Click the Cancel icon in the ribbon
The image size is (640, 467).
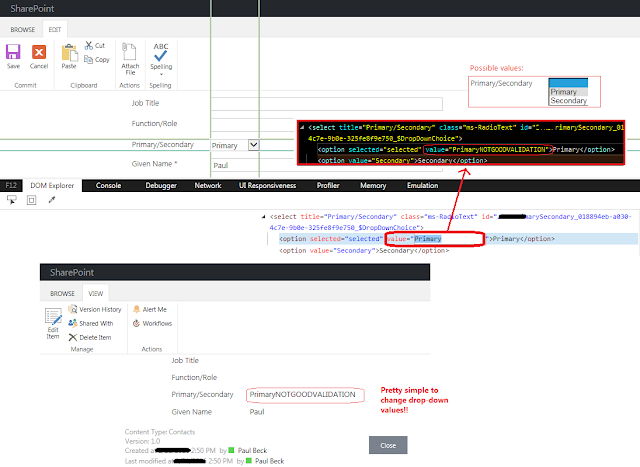pyautogui.click(x=39, y=52)
